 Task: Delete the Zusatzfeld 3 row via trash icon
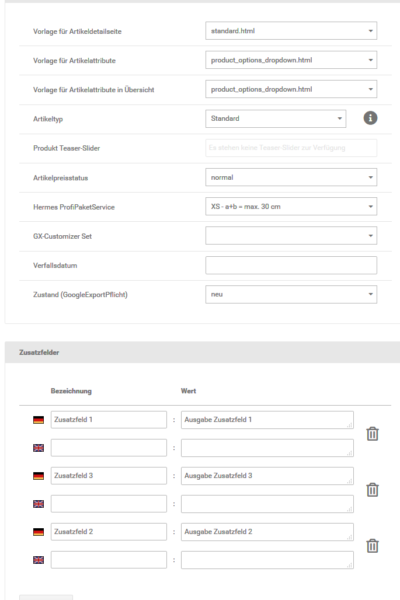pyautogui.click(x=372, y=490)
